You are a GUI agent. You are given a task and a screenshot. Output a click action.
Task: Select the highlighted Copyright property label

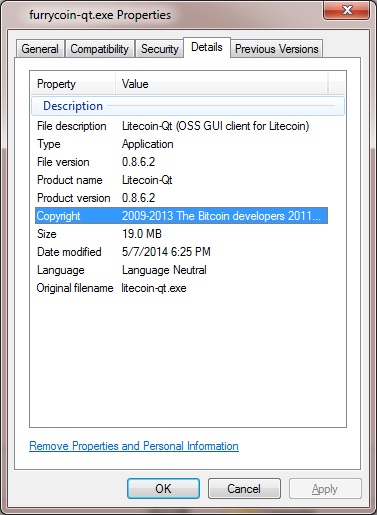(59, 216)
